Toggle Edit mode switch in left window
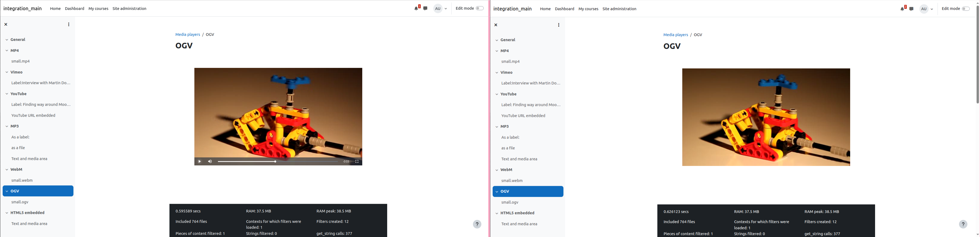 pos(480,8)
